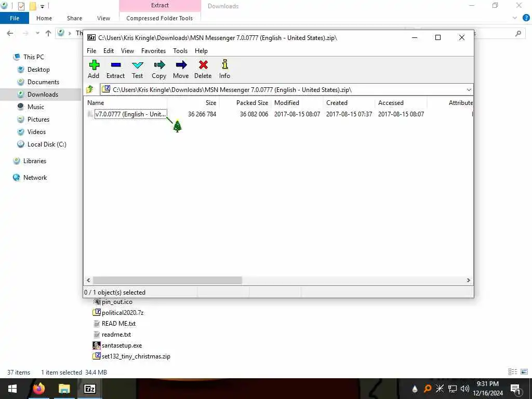Open the Tools menu
This screenshot has height=399, width=532.
(x=180, y=51)
